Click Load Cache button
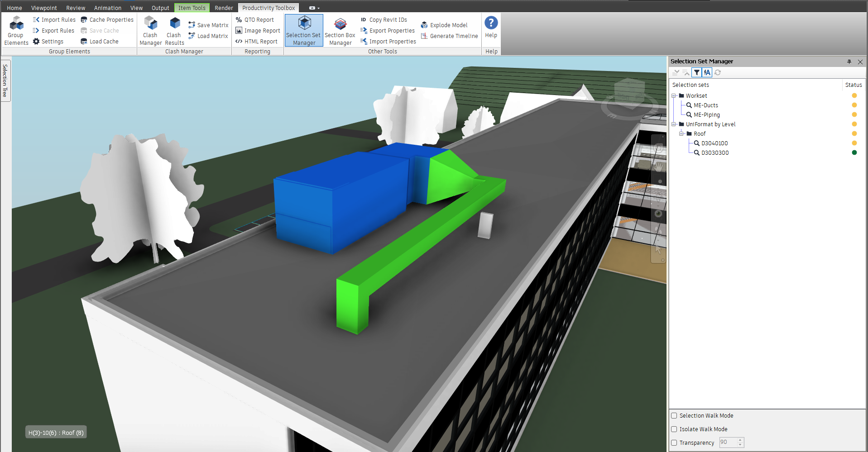Viewport: 868px width, 452px height. [x=100, y=42]
